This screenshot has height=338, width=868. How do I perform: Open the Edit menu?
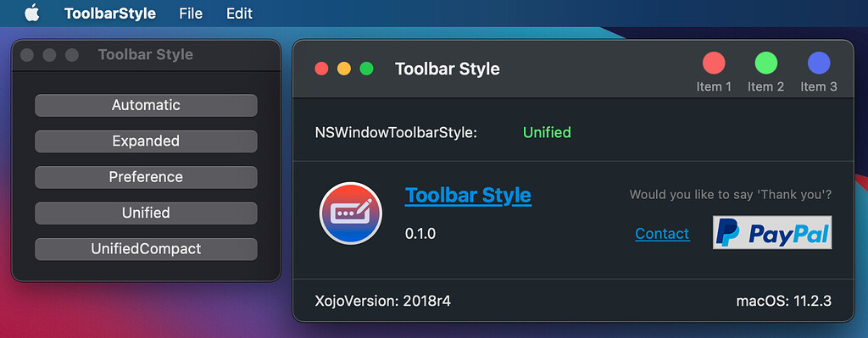(239, 14)
